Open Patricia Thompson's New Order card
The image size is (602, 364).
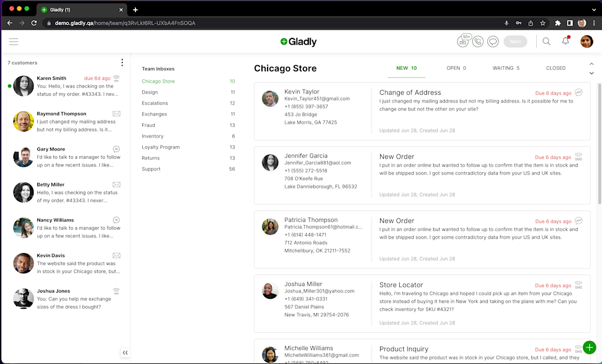click(x=422, y=239)
